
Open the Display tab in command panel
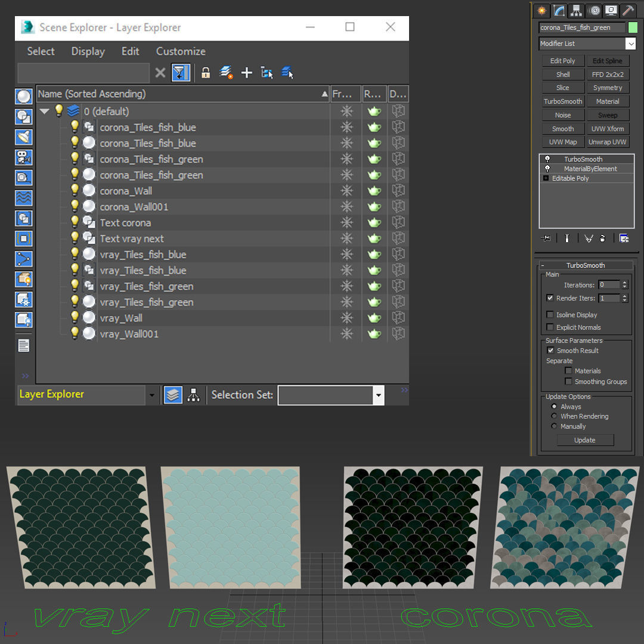611,10
